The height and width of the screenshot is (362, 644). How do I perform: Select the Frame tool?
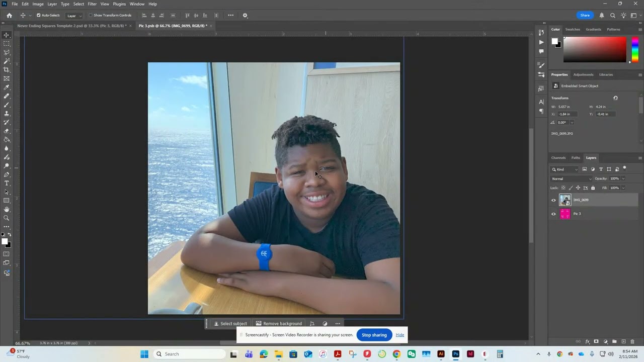[7, 78]
